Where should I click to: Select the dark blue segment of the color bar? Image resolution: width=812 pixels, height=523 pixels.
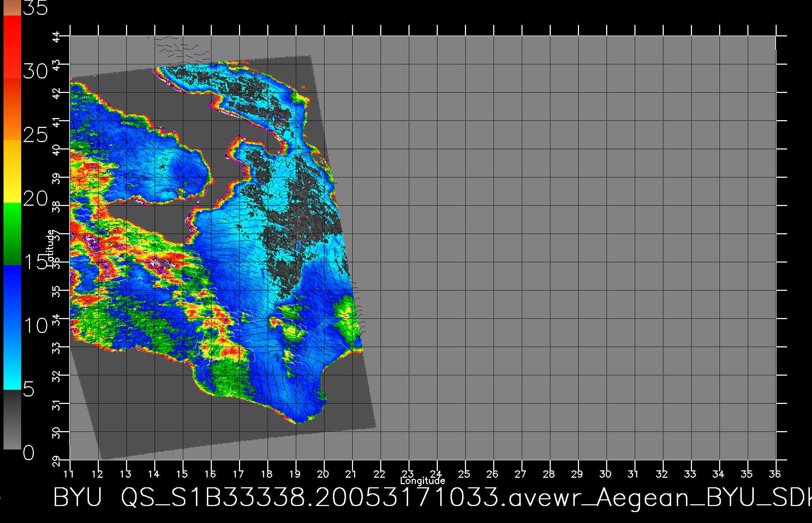(x=12, y=296)
